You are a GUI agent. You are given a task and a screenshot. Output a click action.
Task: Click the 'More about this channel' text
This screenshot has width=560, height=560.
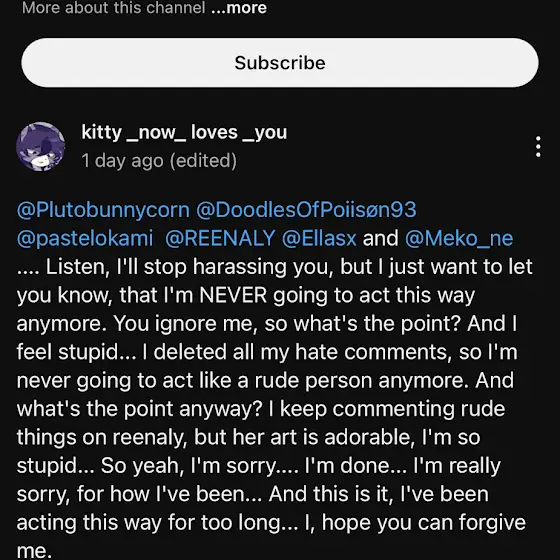(114, 8)
